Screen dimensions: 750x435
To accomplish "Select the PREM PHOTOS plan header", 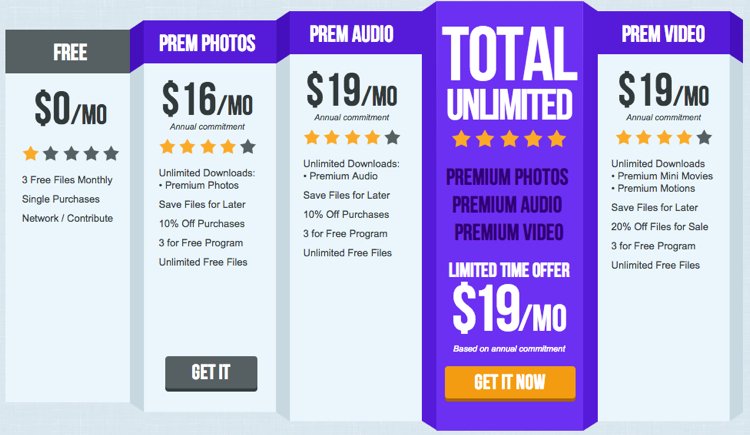I will click(x=207, y=43).
